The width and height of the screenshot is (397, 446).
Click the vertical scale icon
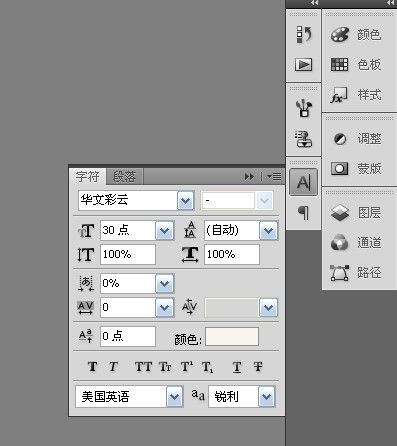[86, 255]
